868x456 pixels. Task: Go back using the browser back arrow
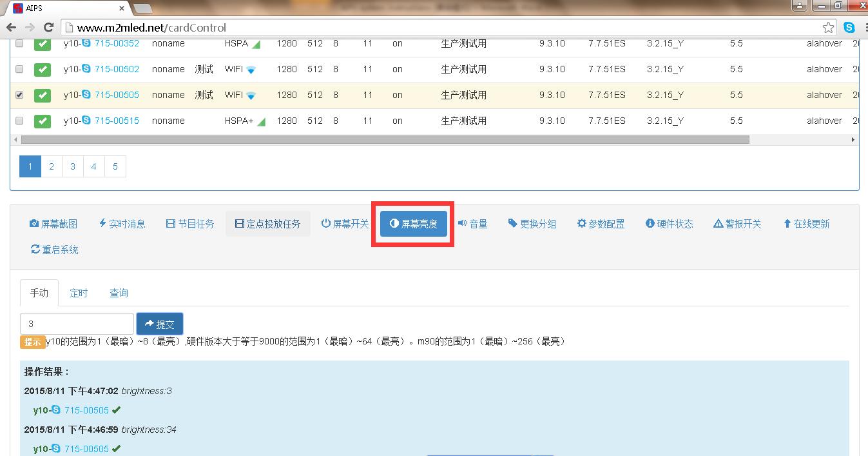(11, 28)
